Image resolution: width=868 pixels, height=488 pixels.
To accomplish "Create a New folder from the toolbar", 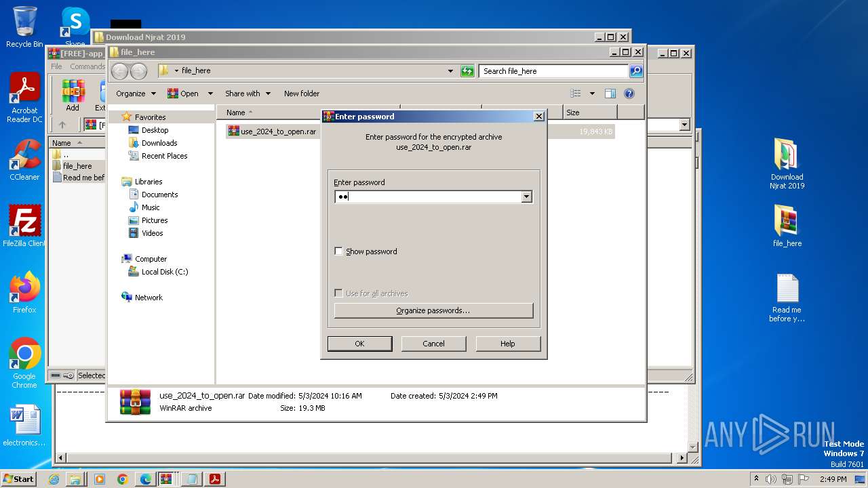I will [302, 94].
